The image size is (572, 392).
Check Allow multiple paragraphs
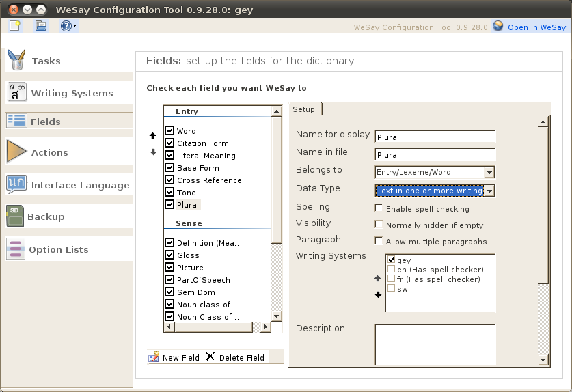click(x=379, y=240)
